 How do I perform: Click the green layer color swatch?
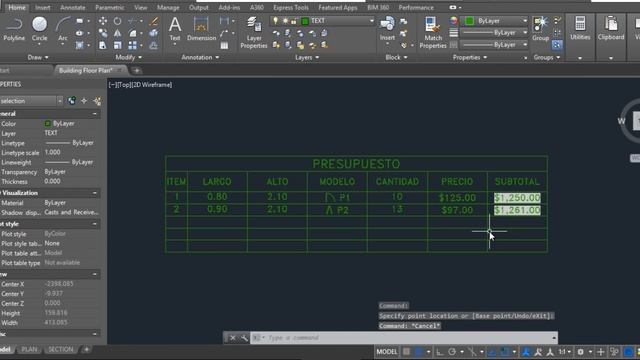[304, 21]
